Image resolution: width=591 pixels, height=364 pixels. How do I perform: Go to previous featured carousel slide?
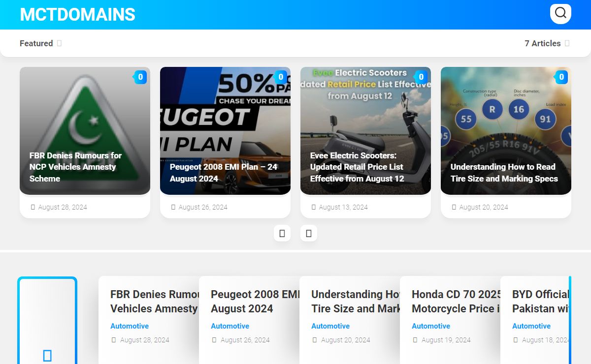click(x=282, y=233)
